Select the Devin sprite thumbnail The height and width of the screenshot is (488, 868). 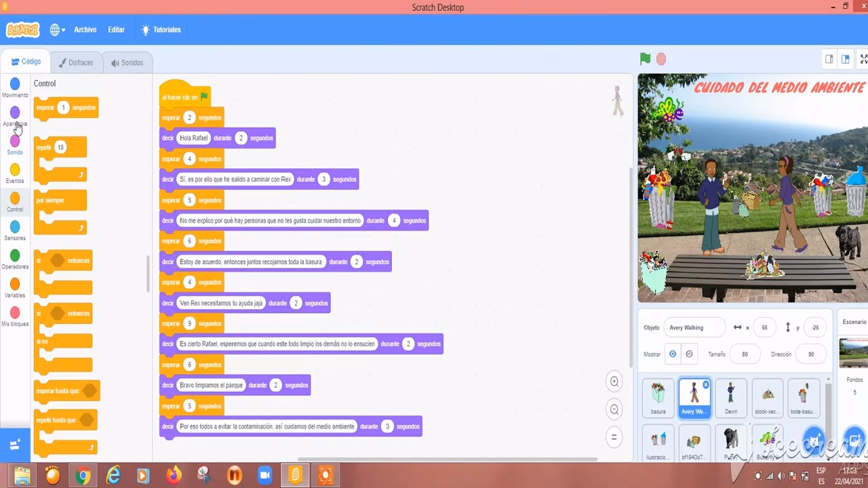[x=731, y=396]
